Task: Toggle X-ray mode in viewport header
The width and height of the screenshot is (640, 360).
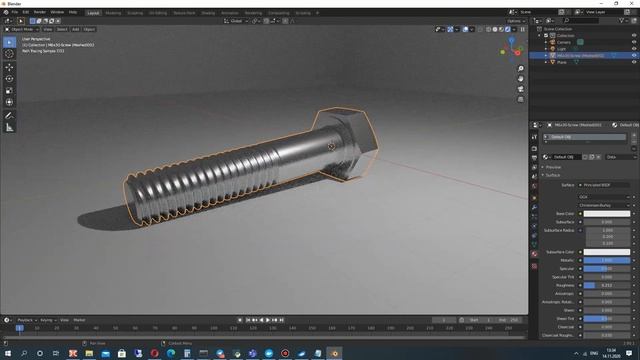Action: click(480, 29)
